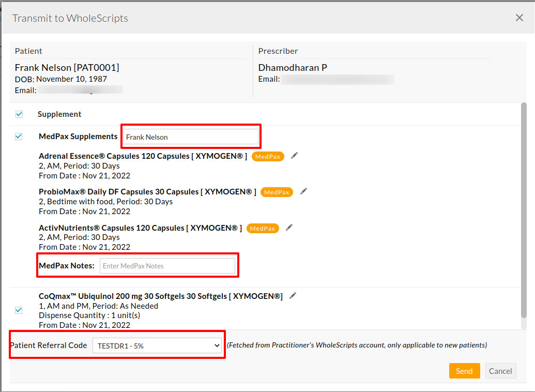Click edit pencil for CoQmax Ubiquinol
The width and height of the screenshot is (535, 392).
[293, 296]
